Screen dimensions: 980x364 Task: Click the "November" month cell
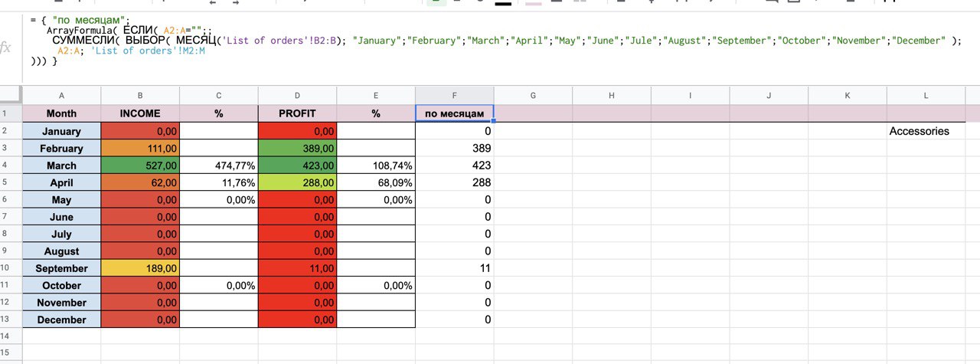[x=61, y=303]
